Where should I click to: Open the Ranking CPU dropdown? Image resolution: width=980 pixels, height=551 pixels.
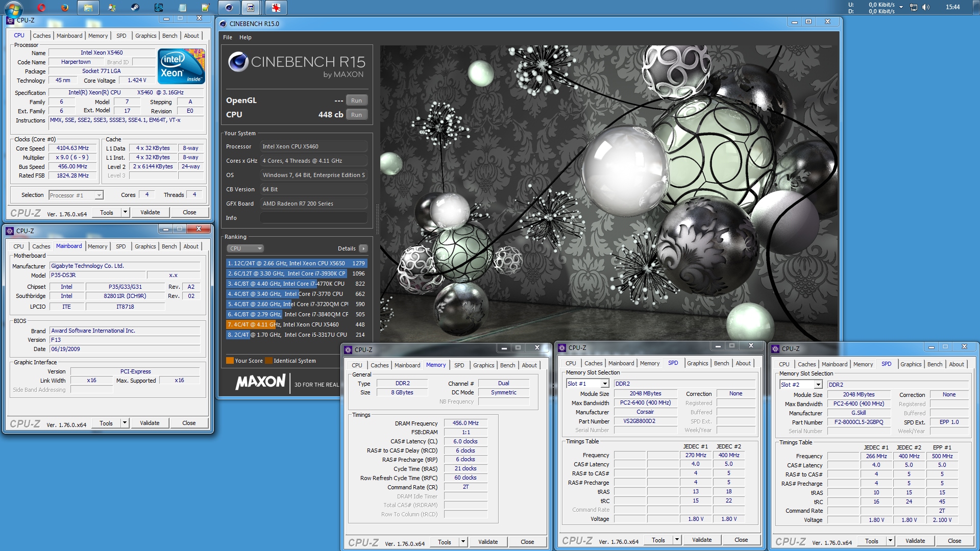click(x=245, y=248)
